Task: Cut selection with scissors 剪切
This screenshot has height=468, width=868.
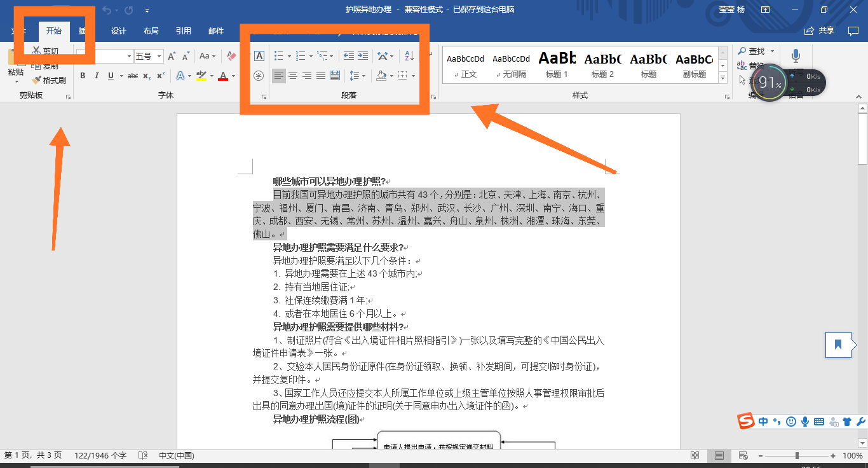Action: click(46, 52)
